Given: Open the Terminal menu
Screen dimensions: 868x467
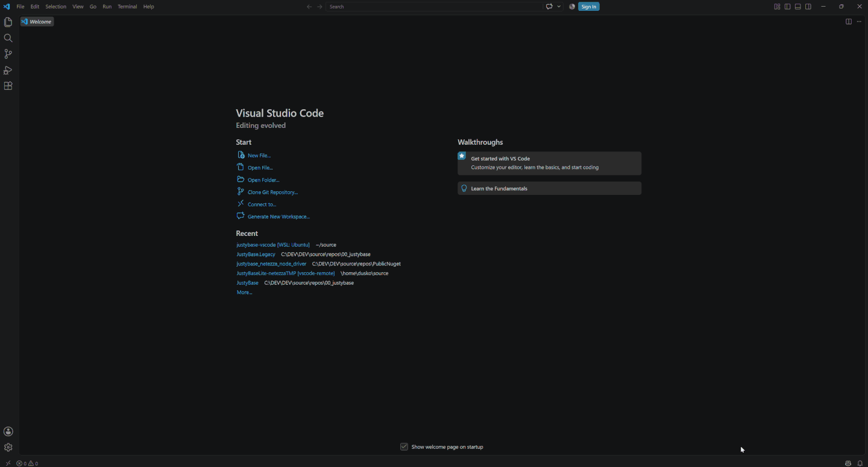Looking at the screenshot, I should pos(127,7).
